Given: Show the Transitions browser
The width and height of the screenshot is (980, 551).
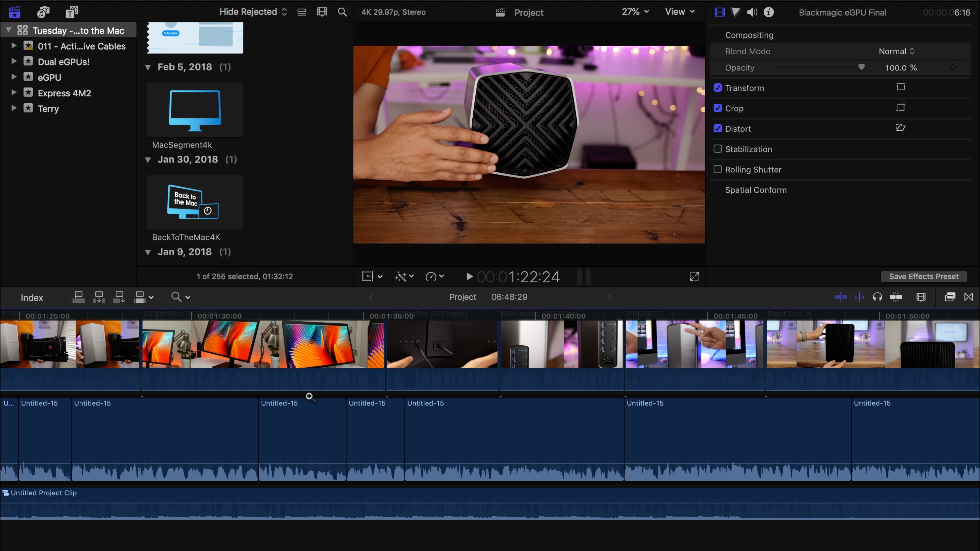Looking at the screenshot, I should tap(969, 297).
